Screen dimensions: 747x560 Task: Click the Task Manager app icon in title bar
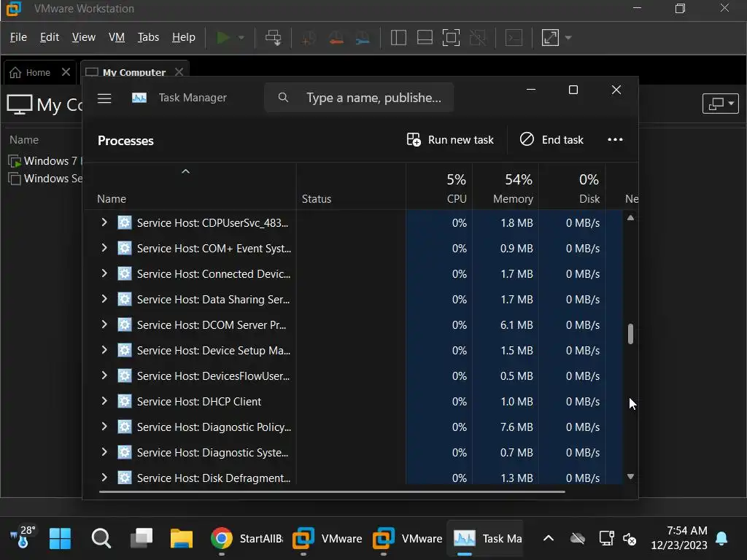[x=139, y=98]
